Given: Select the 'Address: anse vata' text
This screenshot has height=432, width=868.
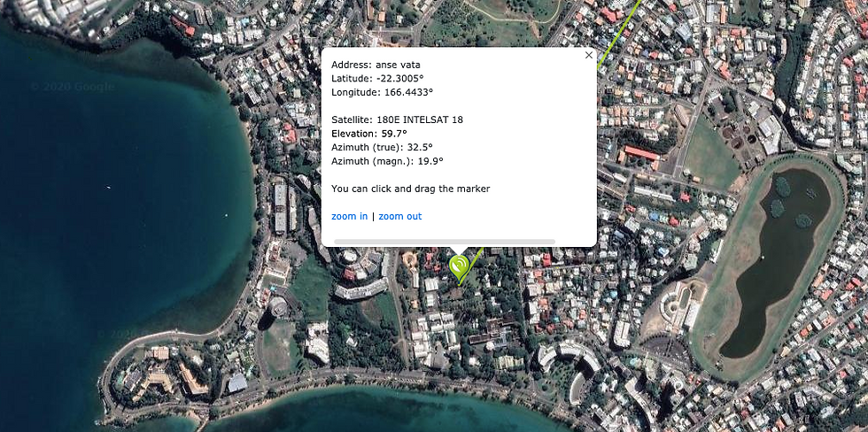Looking at the screenshot, I should (376, 65).
